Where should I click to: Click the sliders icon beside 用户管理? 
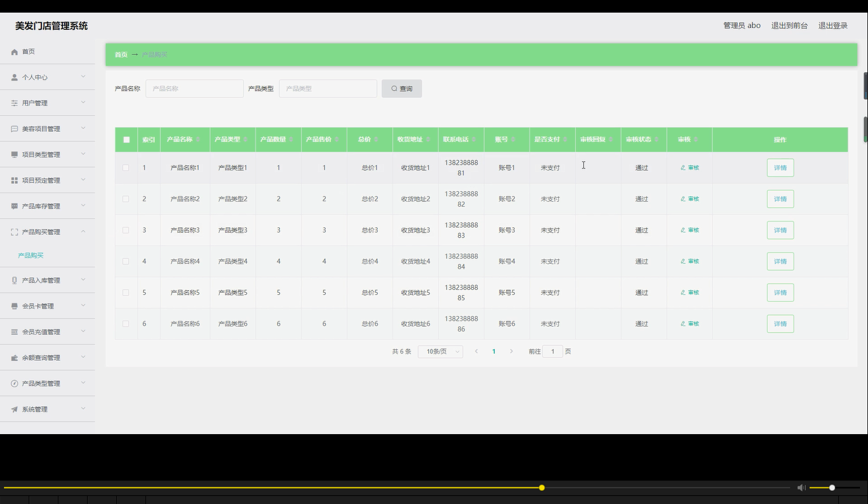point(14,103)
